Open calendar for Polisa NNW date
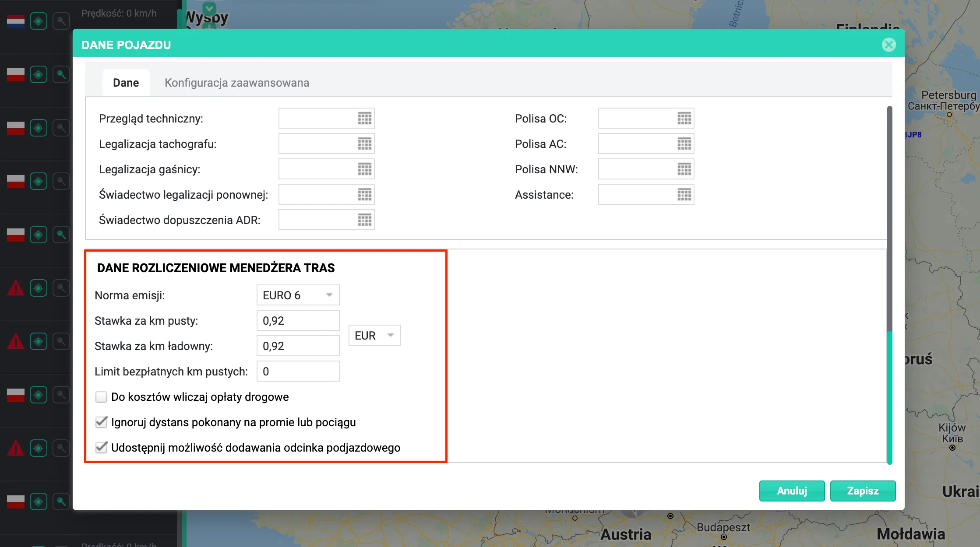The width and height of the screenshot is (980, 547). tap(684, 169)
